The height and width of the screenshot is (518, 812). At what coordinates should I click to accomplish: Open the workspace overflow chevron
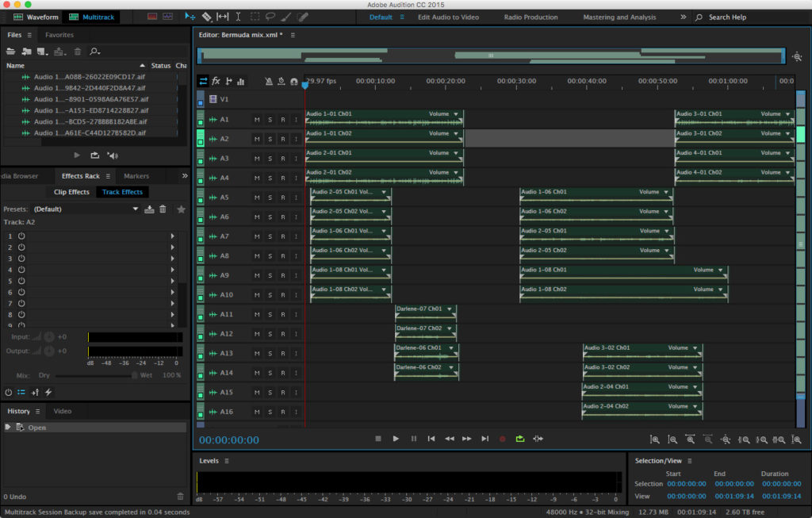[683, 17]
